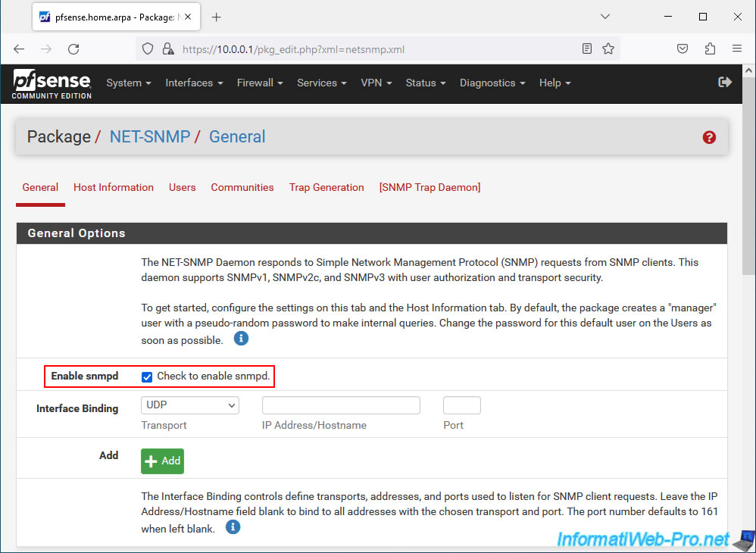
Task: Focus the Port input field
Action: (462, 405)
